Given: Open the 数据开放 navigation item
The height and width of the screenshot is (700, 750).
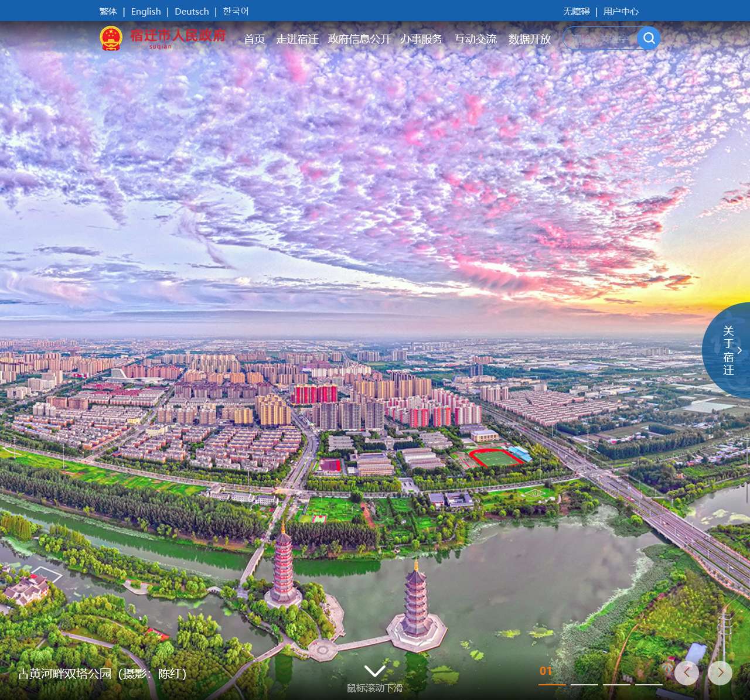Looking at the screenshot, I should click(x=529, y=39).
